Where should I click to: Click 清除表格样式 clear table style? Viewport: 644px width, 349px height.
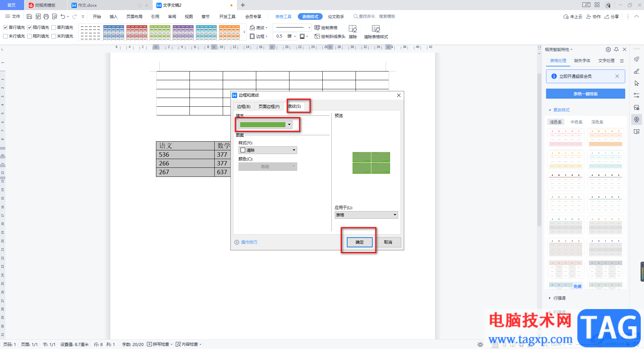click(376, 32)
